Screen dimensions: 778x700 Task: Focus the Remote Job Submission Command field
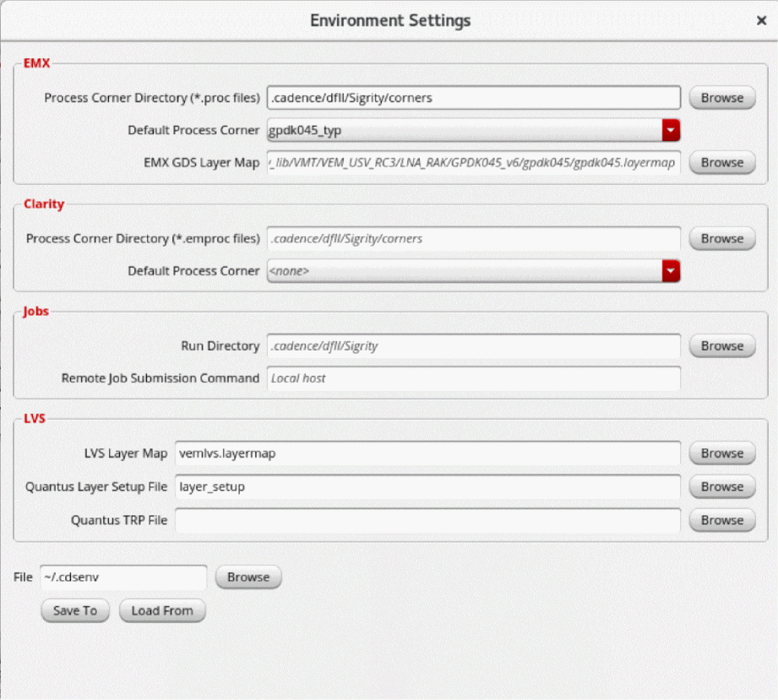(x=473, y=378)
